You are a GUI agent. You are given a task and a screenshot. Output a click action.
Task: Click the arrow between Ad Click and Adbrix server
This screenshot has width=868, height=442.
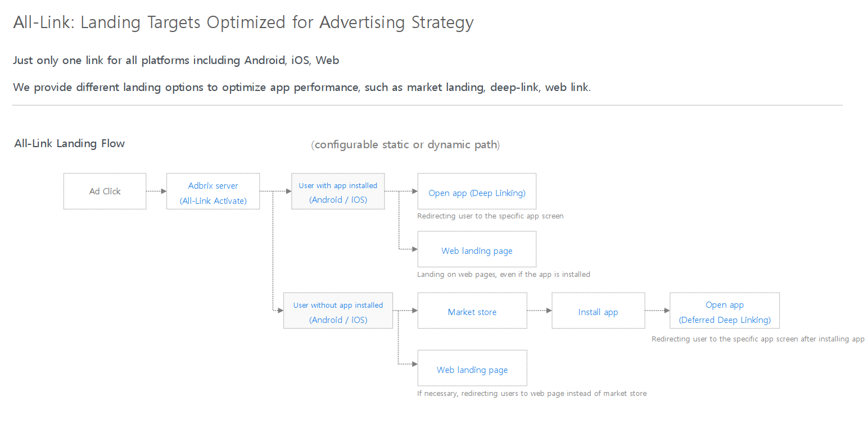[x=156, y=192]
